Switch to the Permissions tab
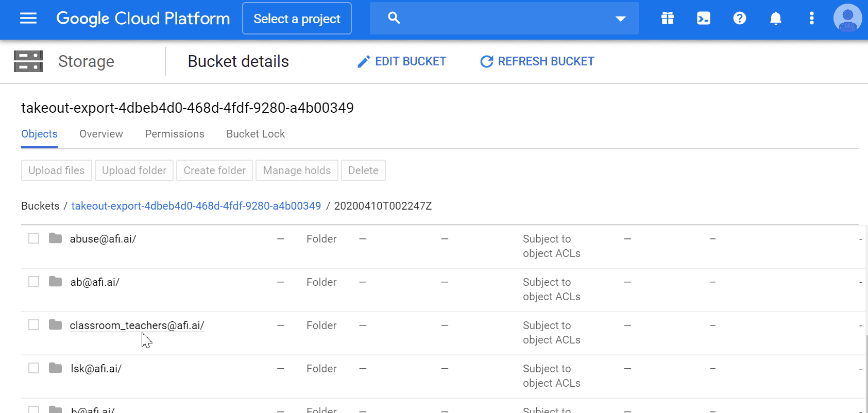Screen dimensions: 868x413 click(x=175, y=134)
